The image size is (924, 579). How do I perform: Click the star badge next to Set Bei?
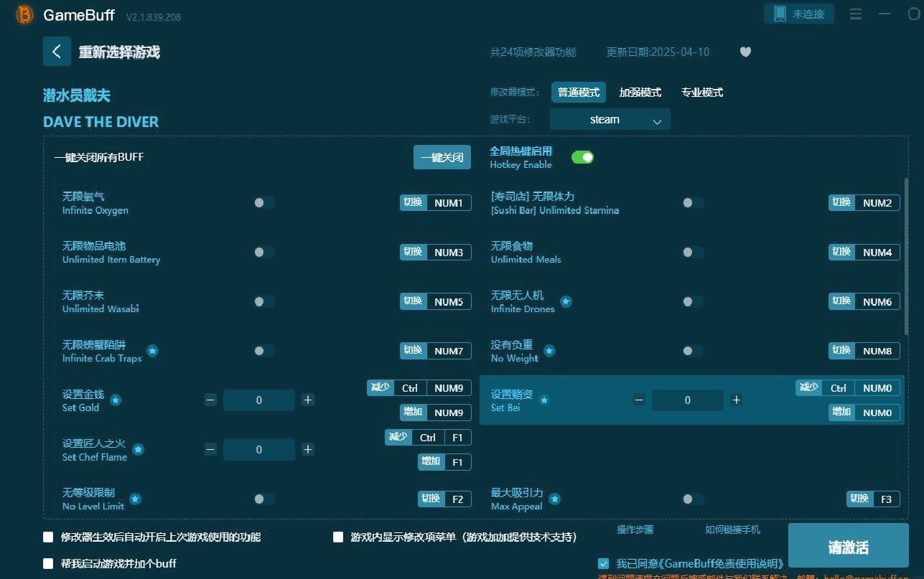click(x=544, y=400)
